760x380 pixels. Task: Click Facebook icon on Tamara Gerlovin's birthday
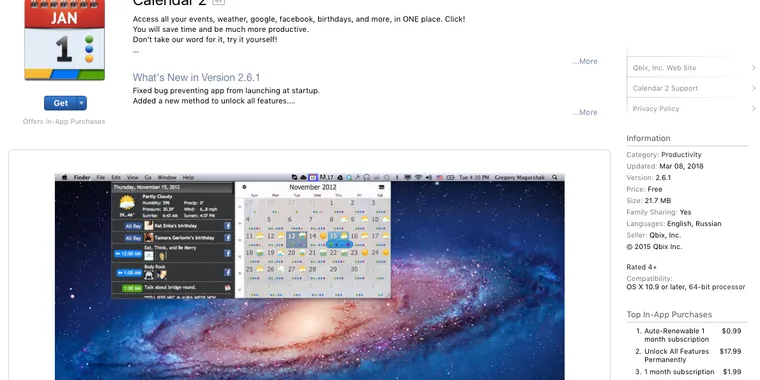(227, 238)
